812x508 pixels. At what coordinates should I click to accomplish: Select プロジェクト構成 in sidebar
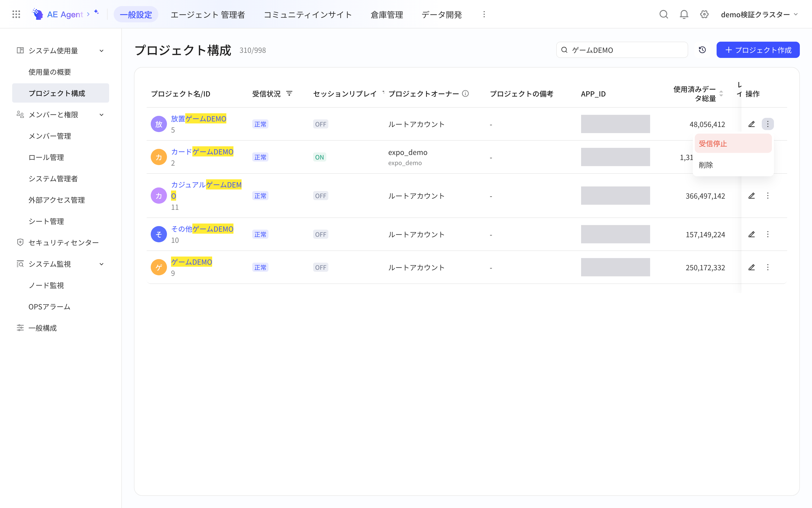(60, 93)
